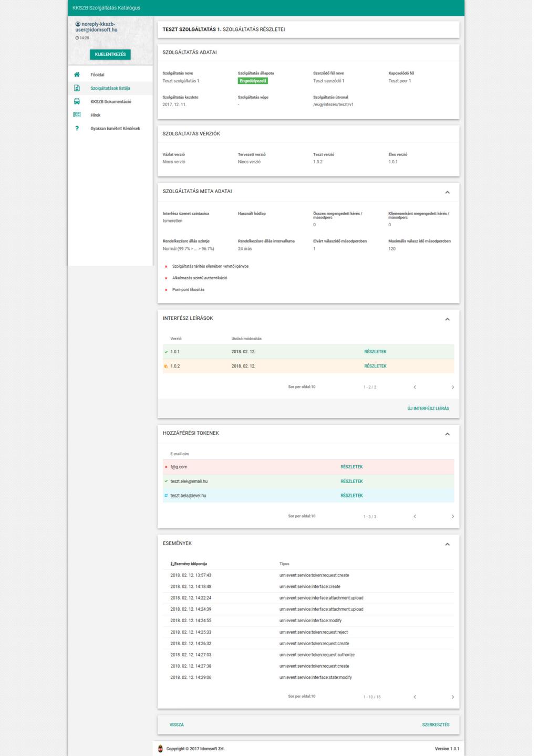
Task: Click Új interfész leírás button
Action: tap(428, 408)
